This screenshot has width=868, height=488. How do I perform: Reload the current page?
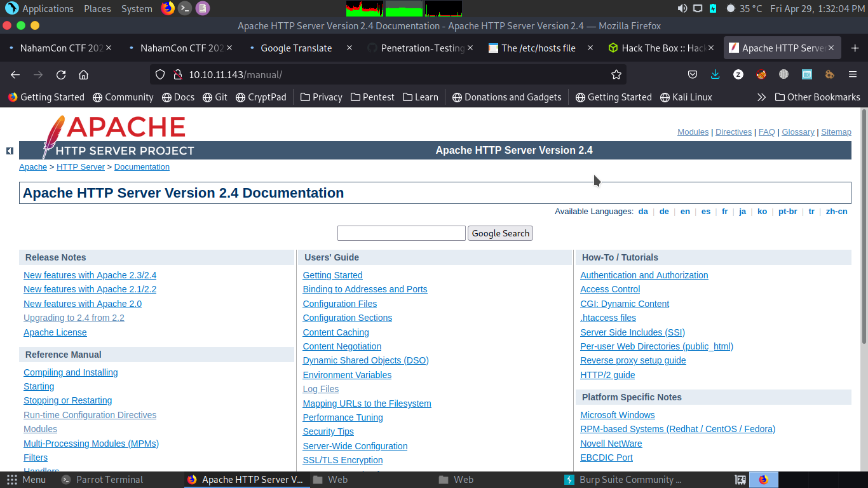click(x=61, y=74)
